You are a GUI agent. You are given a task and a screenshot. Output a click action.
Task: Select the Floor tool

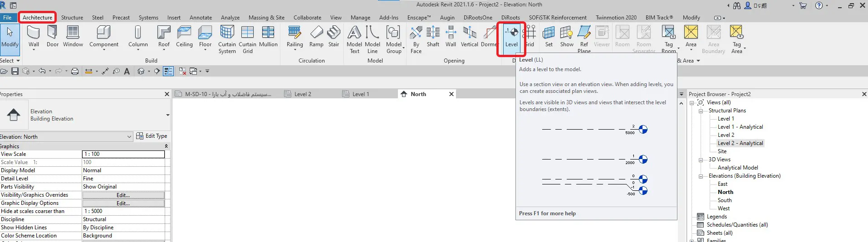point(205,37)
